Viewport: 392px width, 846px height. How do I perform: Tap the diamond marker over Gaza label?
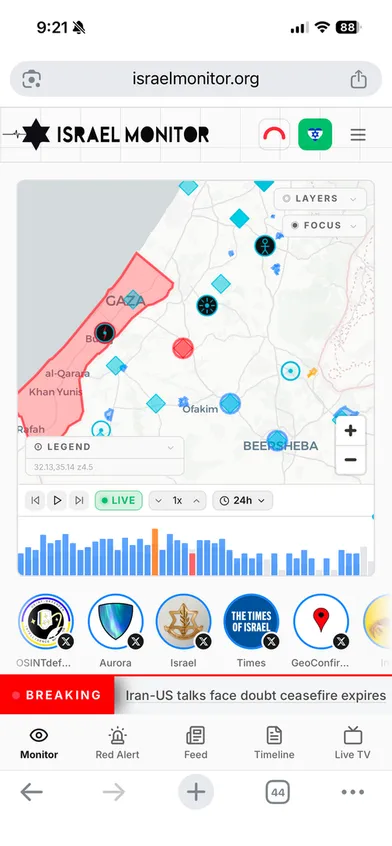[x=133, y=299]
